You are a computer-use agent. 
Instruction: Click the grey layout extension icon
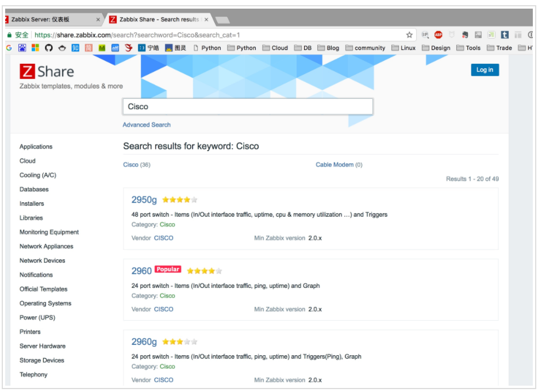[x=518, y=34]
